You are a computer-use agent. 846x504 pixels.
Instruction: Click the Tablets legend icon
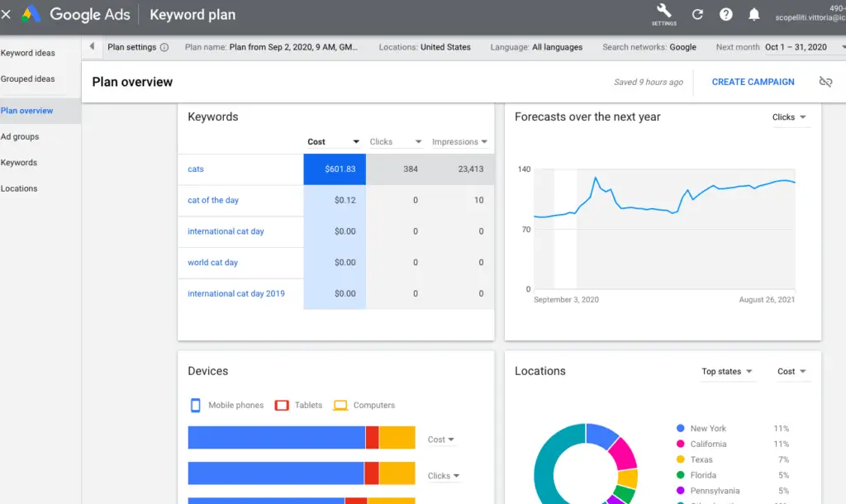282,405
